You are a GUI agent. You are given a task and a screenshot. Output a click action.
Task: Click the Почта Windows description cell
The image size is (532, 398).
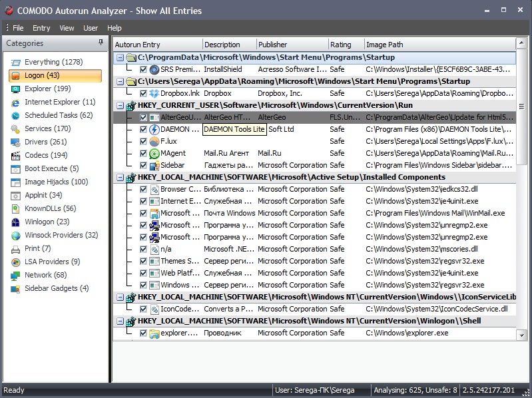[x=229, y=213]
